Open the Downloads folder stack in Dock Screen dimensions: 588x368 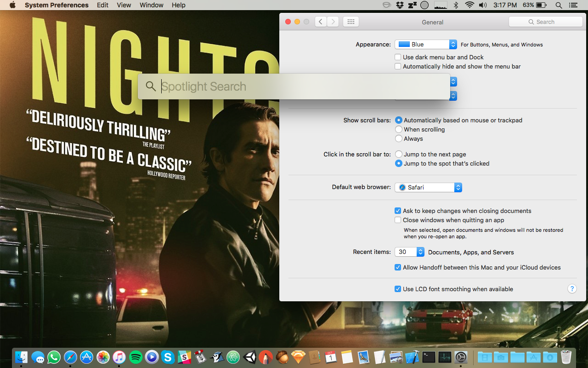(549, 357)
